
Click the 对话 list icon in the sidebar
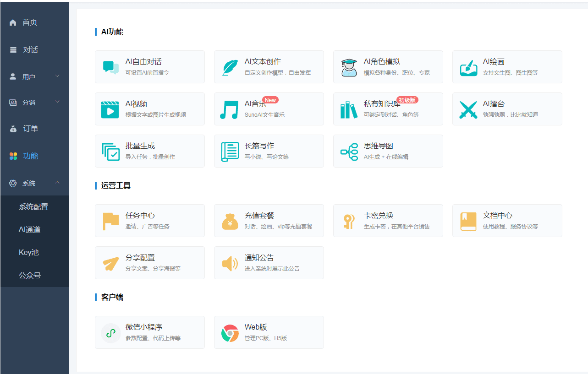(x=13, y=50)
